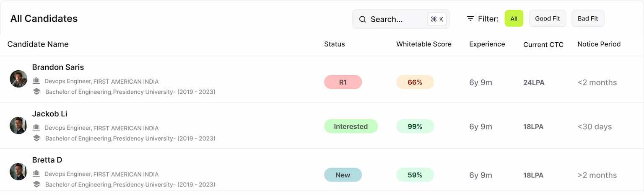Open Jackob Li's Interested status badge
Viewport: 644px width, 195px height.
point(351,126)
